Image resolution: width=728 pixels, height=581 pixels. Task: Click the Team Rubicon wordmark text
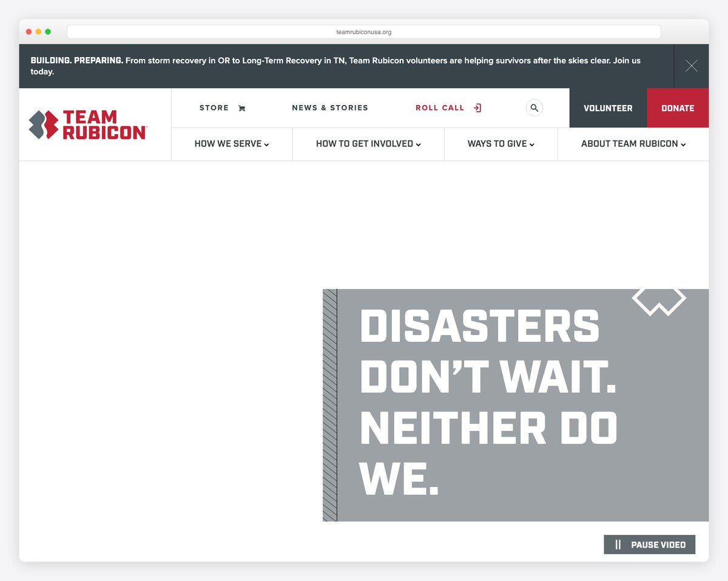point(103,124)
